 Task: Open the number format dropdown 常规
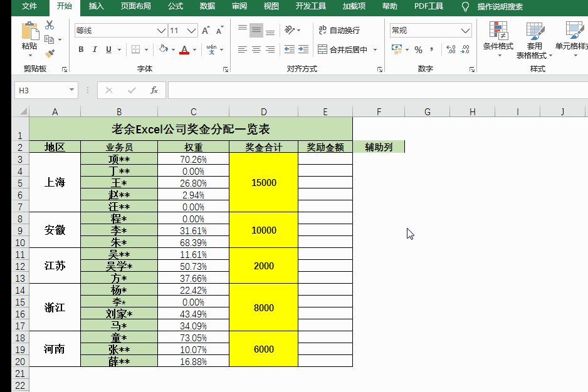click(465, 30)
